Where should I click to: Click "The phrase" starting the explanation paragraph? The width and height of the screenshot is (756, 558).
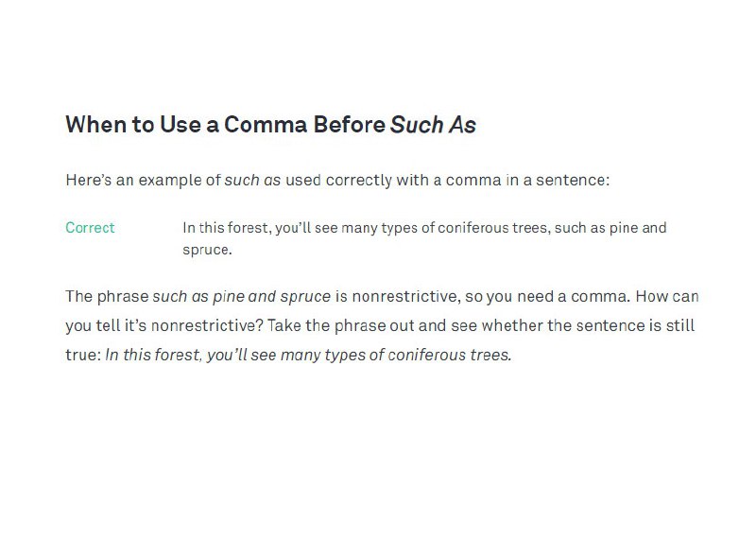(x=107, y=296)
